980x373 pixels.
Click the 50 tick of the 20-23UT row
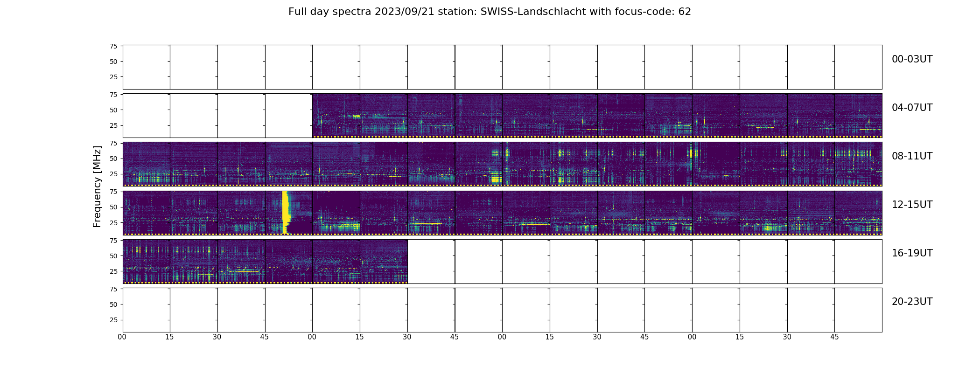[113, 304]
